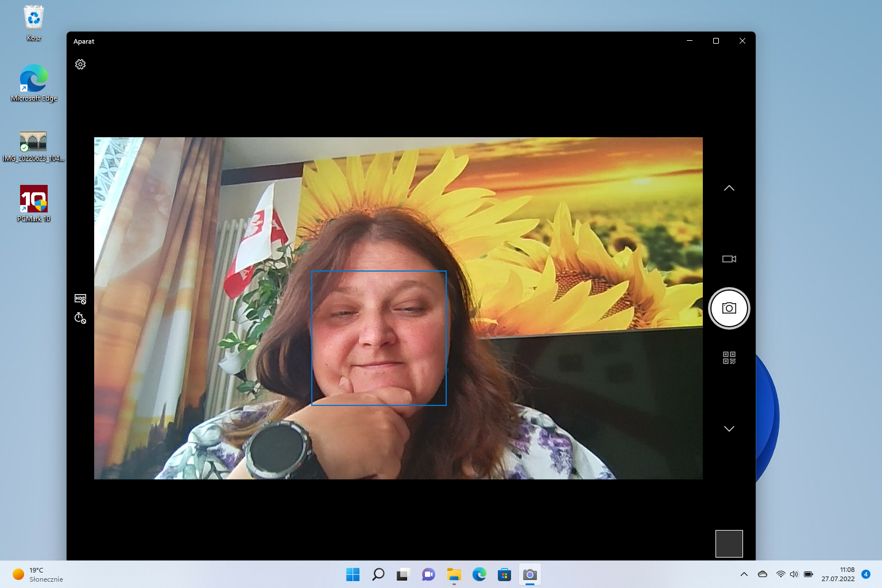Toggle the photo timer icon
The height and width of the screenshot is (588, 882).
[x=80, y=318]
